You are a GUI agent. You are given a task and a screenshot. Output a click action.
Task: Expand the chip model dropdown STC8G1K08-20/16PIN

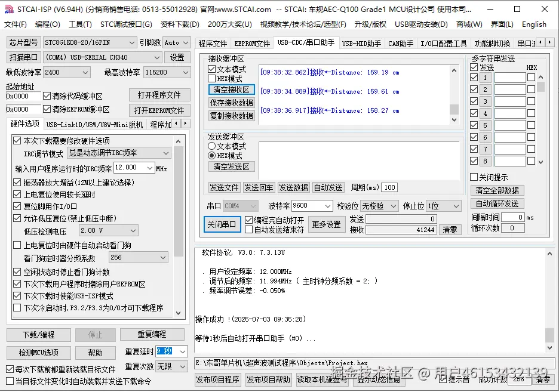(x=132, y=43)
